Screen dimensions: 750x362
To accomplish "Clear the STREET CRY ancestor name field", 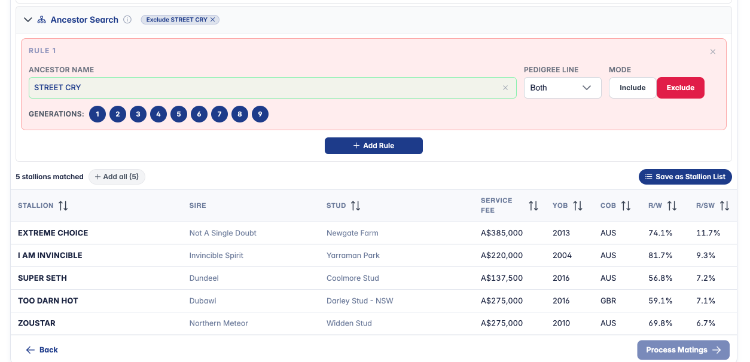I will pyautogui.click(x=505, y=88).
